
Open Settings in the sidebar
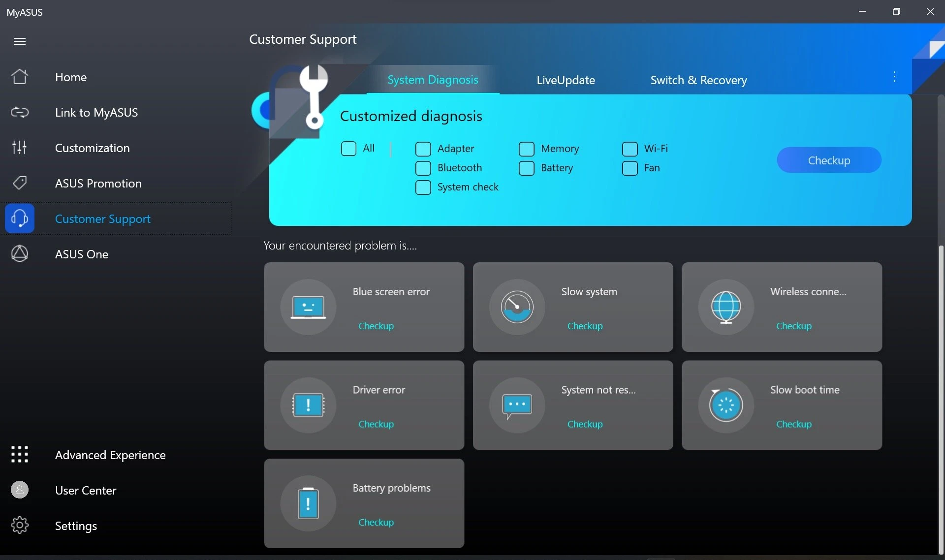116,526
